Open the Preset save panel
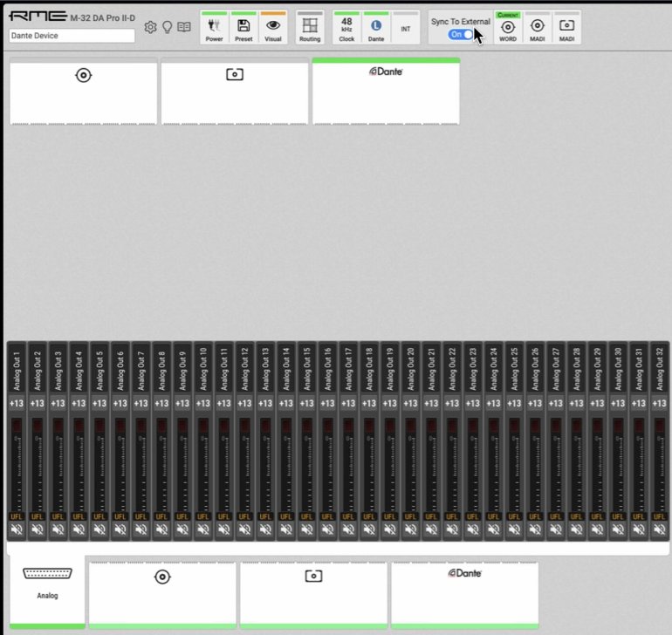The width and height of the screenshot is (672, 635). 243,28
